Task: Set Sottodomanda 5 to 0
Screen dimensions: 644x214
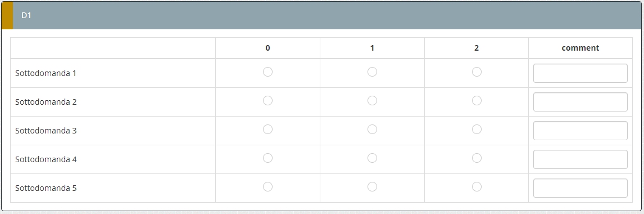Action: tap(268, 187)
